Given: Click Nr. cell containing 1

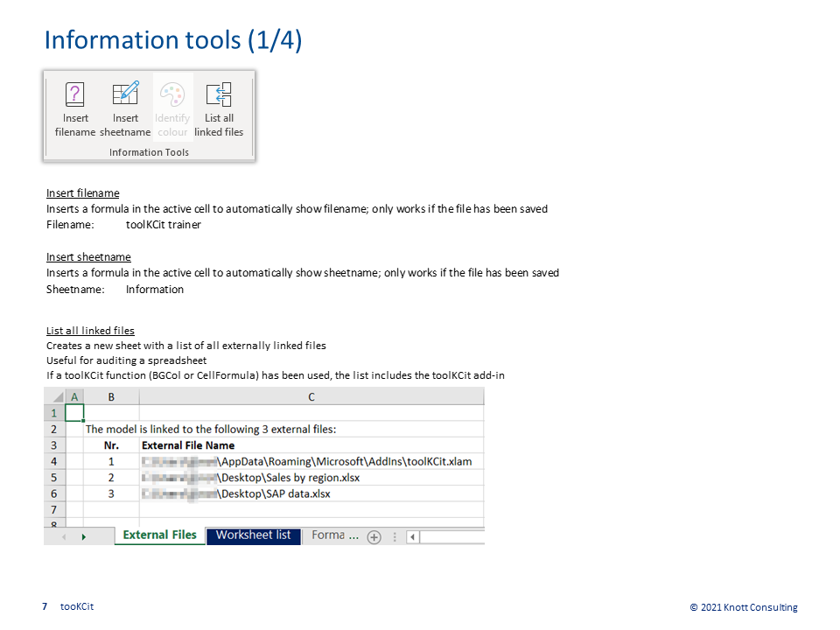Looking at the screenshot, I should [x=111, y=461].
